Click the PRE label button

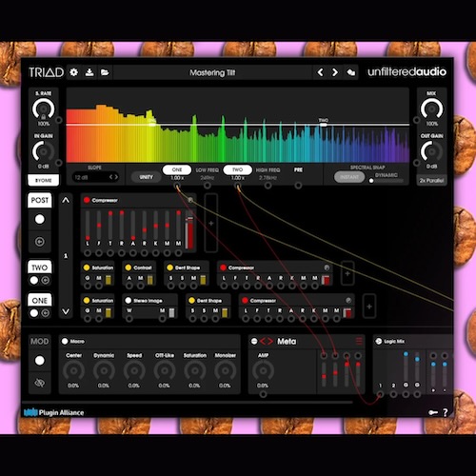(x=298, y=170)
